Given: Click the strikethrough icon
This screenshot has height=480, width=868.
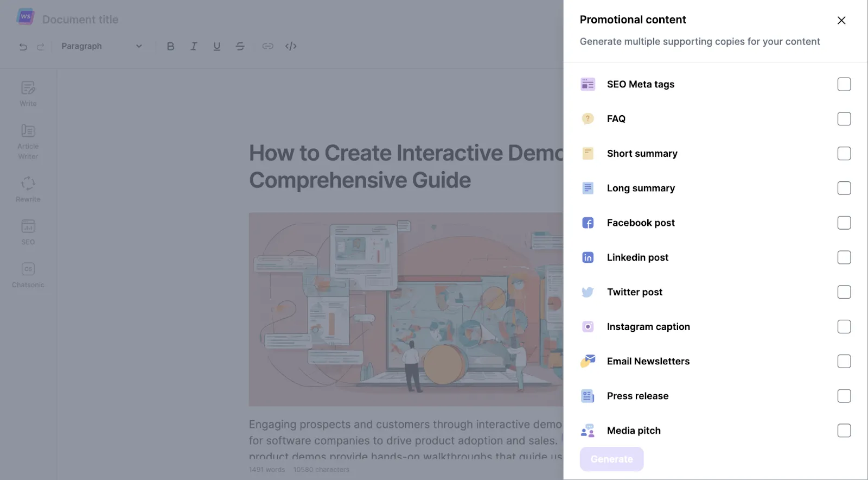Looking at the screenshot, I should 240,46.
